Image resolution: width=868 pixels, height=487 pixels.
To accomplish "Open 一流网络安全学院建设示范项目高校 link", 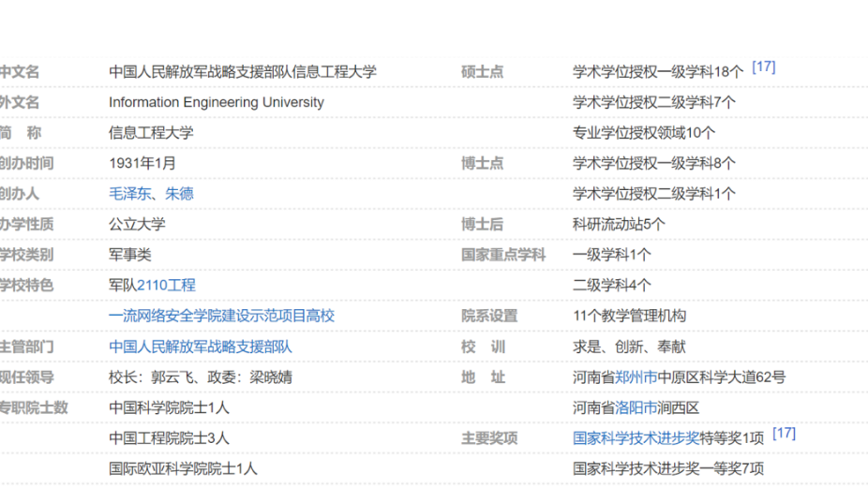I will [x=221, y=316].
